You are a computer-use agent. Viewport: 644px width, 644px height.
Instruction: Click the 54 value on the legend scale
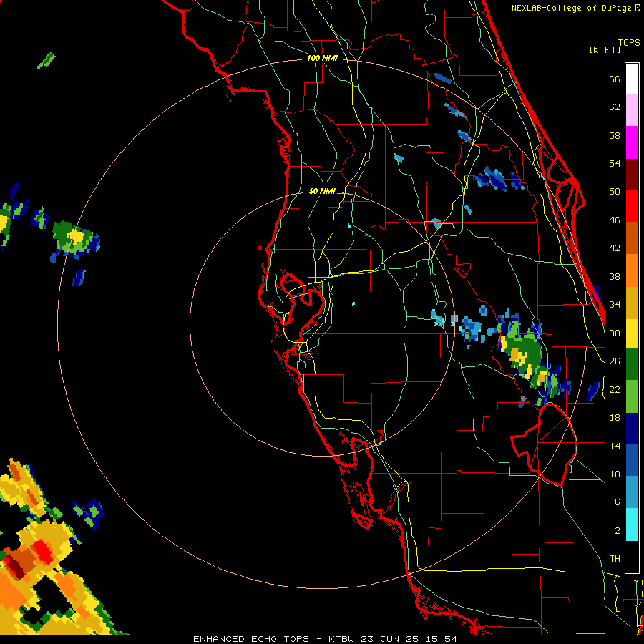(615, 163)
